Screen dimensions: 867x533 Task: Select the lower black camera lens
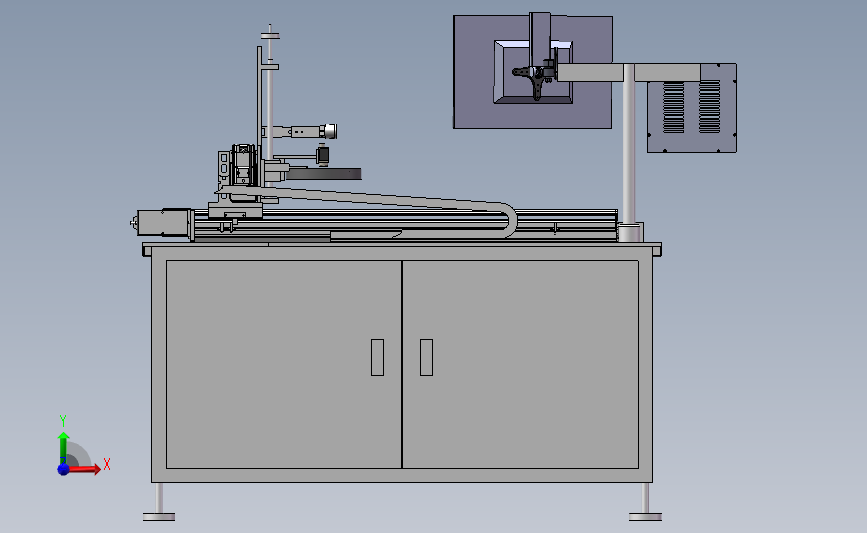(322, 155)
